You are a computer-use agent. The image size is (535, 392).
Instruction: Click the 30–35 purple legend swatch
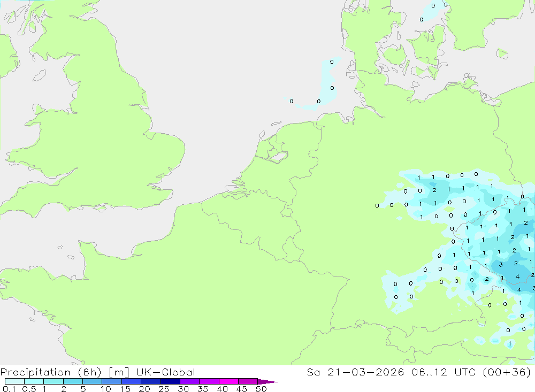190,381
